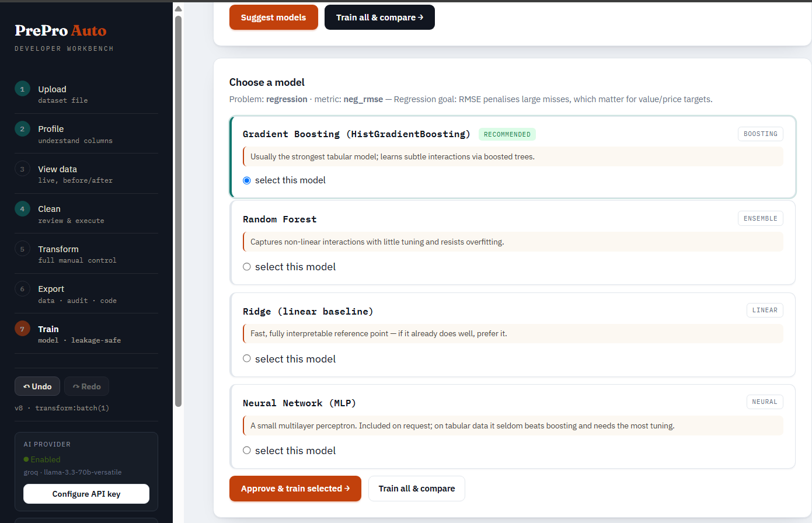Viewport: 812px width, 523px height.
Task: Click the Suggest models button
Action: point(274,18)
